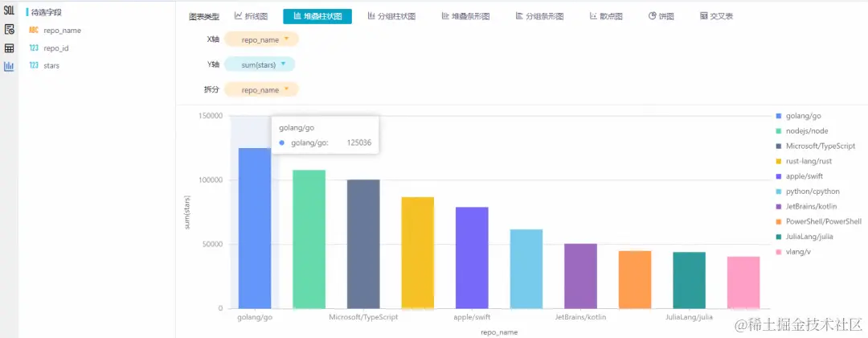The width and height of the screenshot is (868, 338).
Task: Click the ABC type icon for repo_name
Action: 34,31
